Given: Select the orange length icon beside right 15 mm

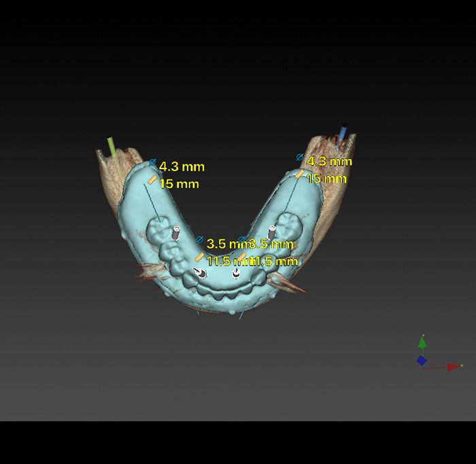Looking at the screenshot, I should coord(299,175).
